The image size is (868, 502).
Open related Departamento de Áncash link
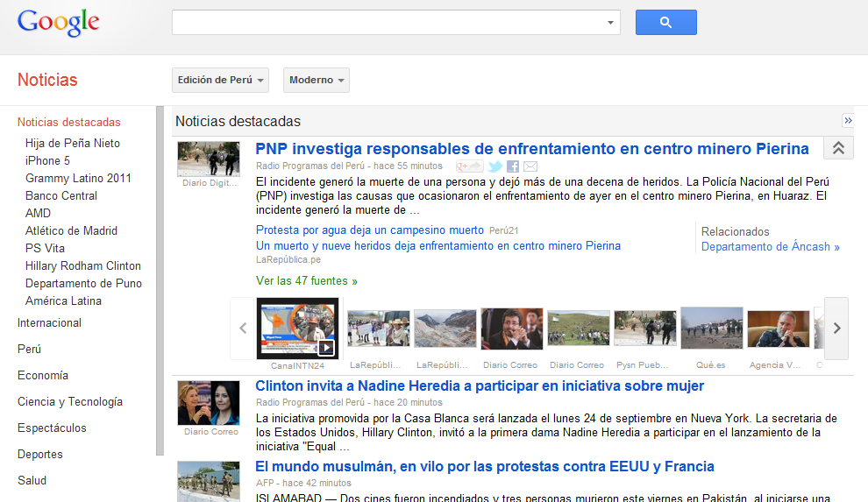point(770,246)
